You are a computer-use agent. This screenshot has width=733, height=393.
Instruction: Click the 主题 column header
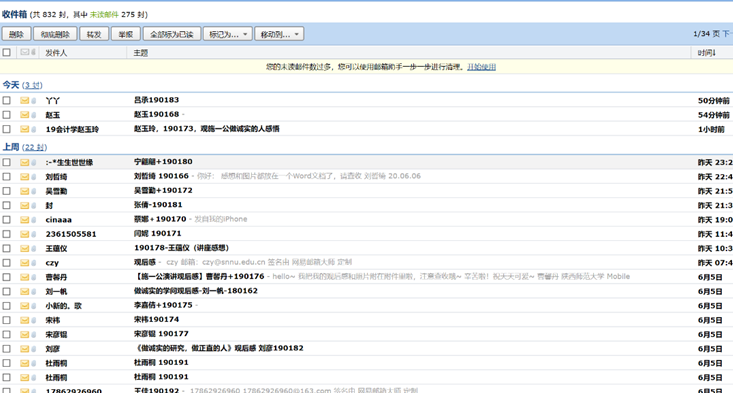(141, 53)
